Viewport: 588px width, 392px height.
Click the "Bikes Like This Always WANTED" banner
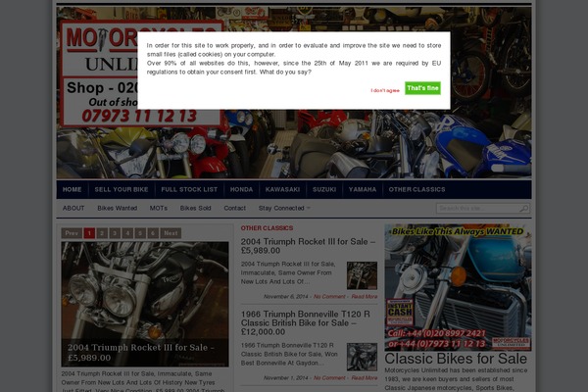coord(458,288)
